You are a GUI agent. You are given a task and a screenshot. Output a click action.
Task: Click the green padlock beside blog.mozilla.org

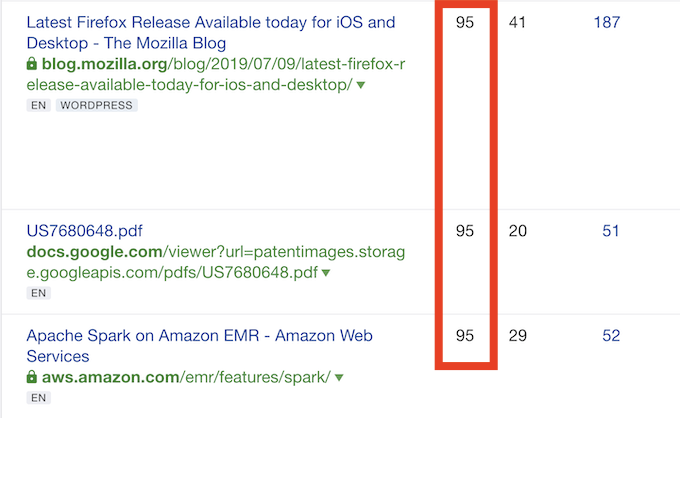pos(32,65)
